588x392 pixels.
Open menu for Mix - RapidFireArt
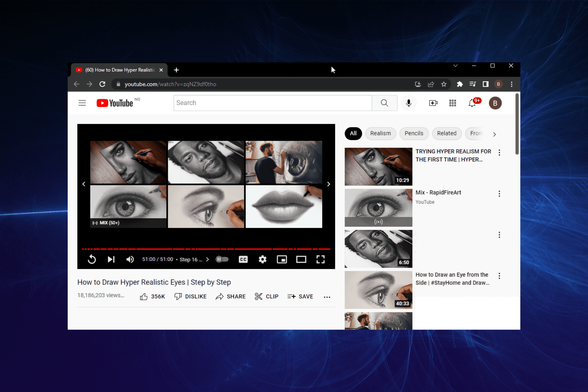point(499,194)
